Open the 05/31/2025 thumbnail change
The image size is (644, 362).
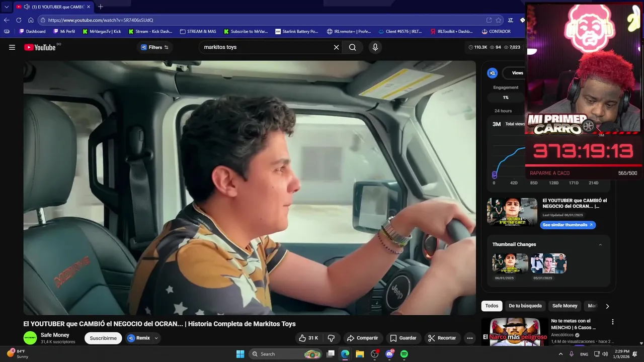(x=548, y=263)
